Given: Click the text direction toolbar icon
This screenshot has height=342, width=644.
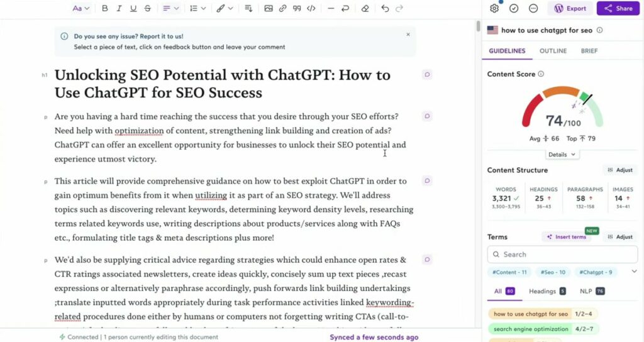Looking at the screenshot, I should click(248, 8).
